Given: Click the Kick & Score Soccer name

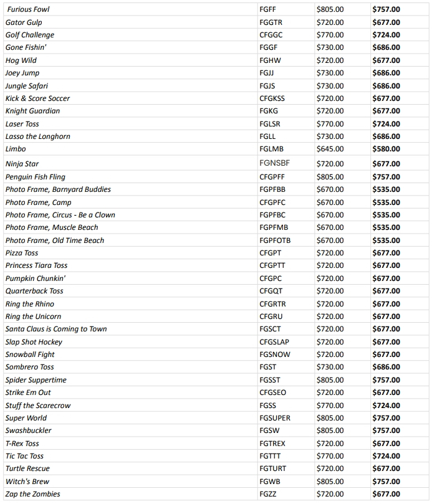Looking at the screenshot, I should (x=37, y=98).
